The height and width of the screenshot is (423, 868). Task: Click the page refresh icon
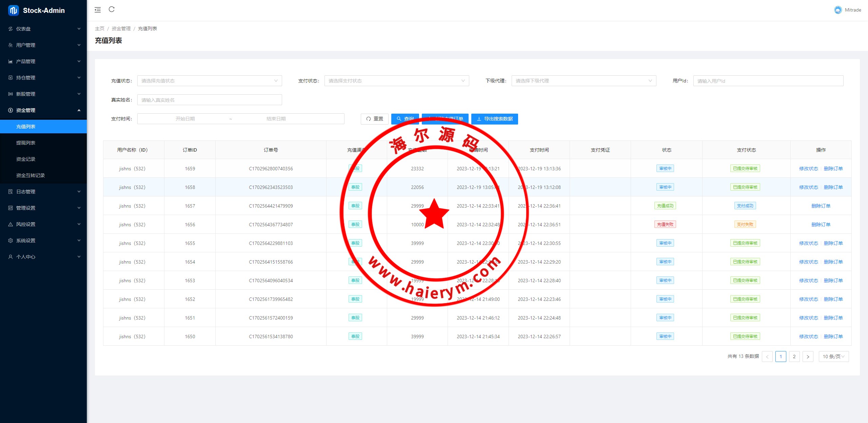(x=112, y=9)
